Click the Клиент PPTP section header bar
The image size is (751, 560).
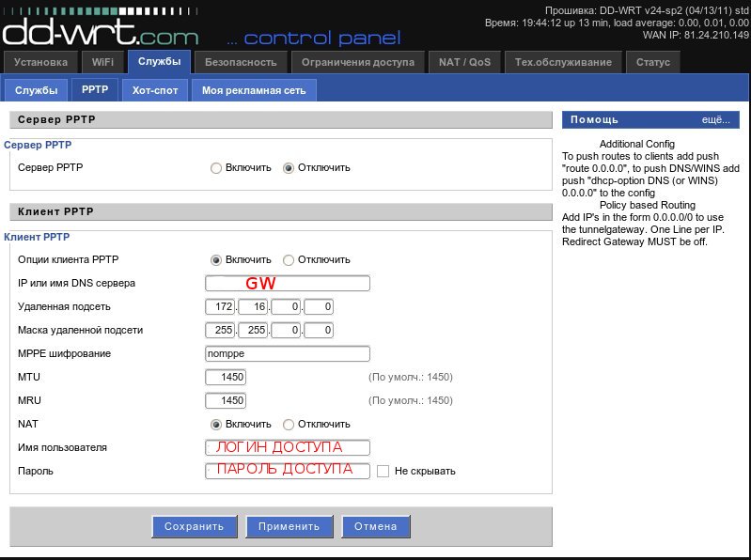(281, 211)
